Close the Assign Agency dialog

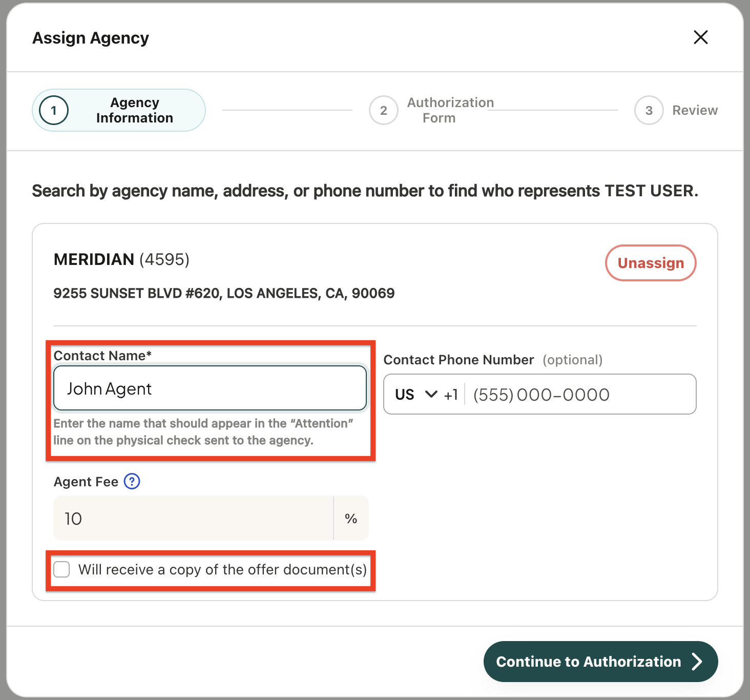700,37
